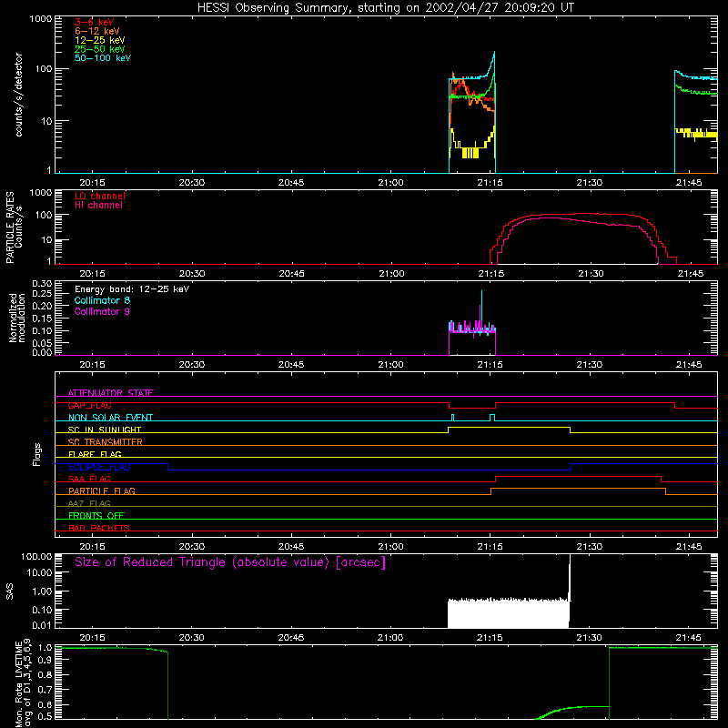
Task: Click the 20:30 tick label under particle rates plot
Action: [x=192, y=274]
